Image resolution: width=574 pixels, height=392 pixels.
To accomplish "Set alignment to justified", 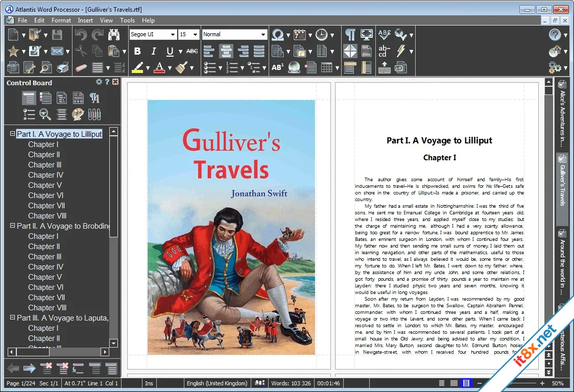I will click(x=259, y=51).
